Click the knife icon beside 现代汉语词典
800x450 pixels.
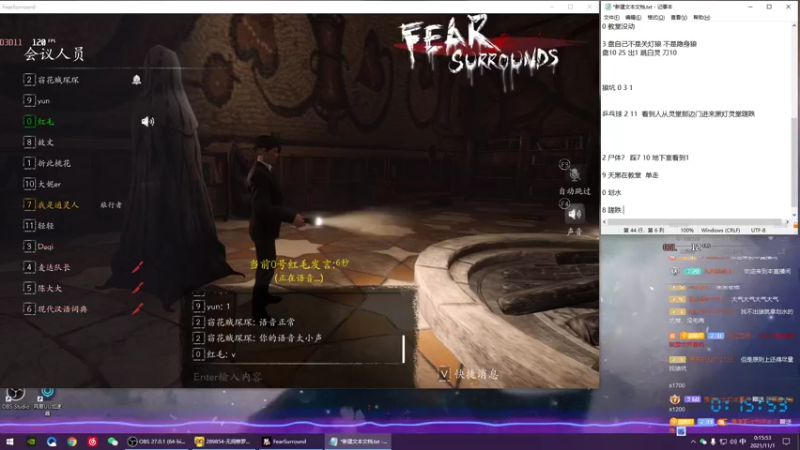pyautogui.click(x=138, y=309)
